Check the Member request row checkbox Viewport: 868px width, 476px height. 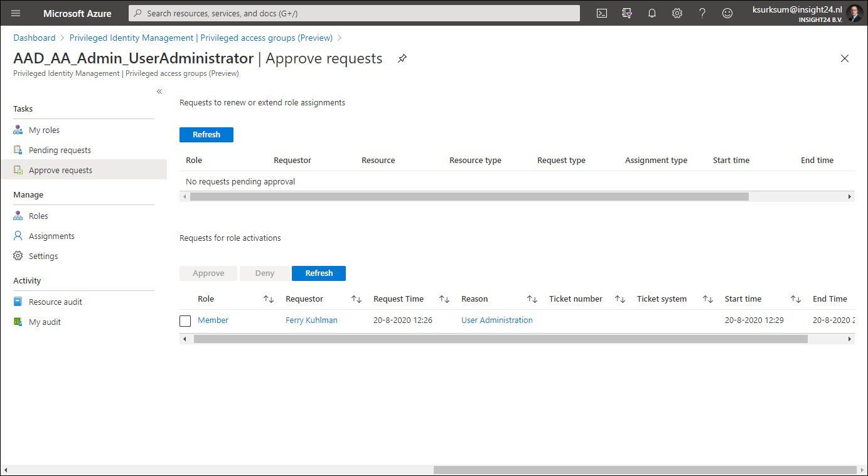[185, 321]
